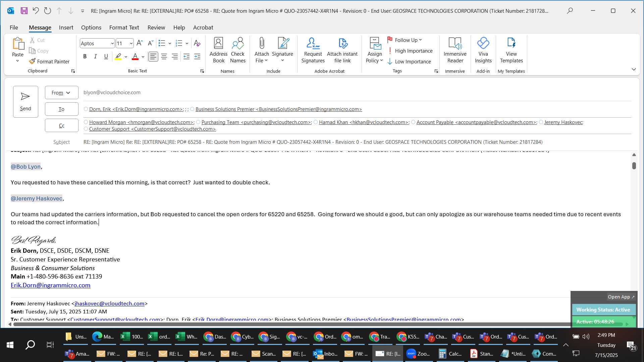Switch to the Acrobat tab

point(203,27)
